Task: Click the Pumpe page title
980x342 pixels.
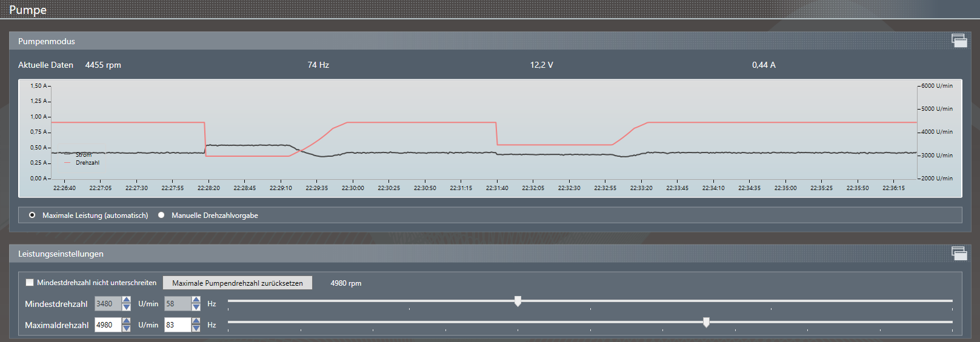Action: click(x=28, y=10)
